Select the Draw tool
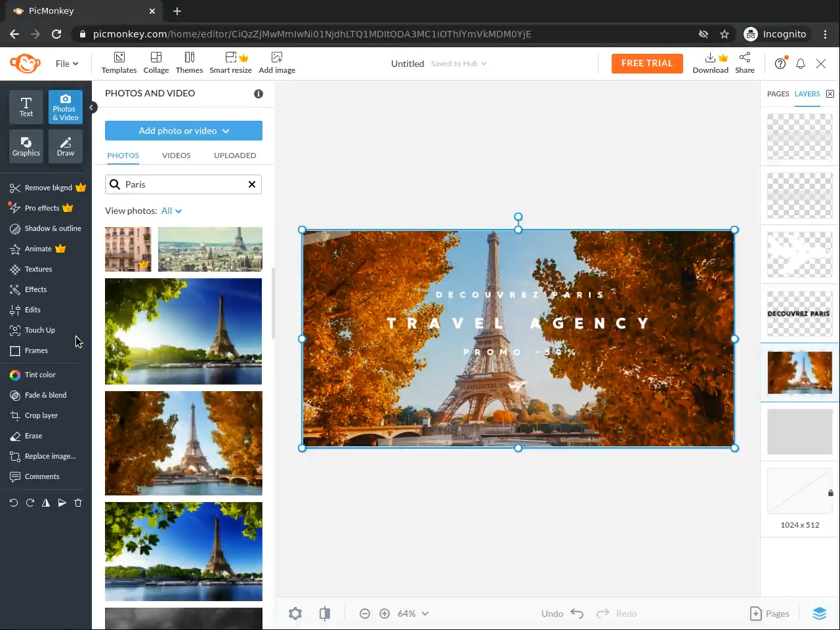 [x=66, y=146]
